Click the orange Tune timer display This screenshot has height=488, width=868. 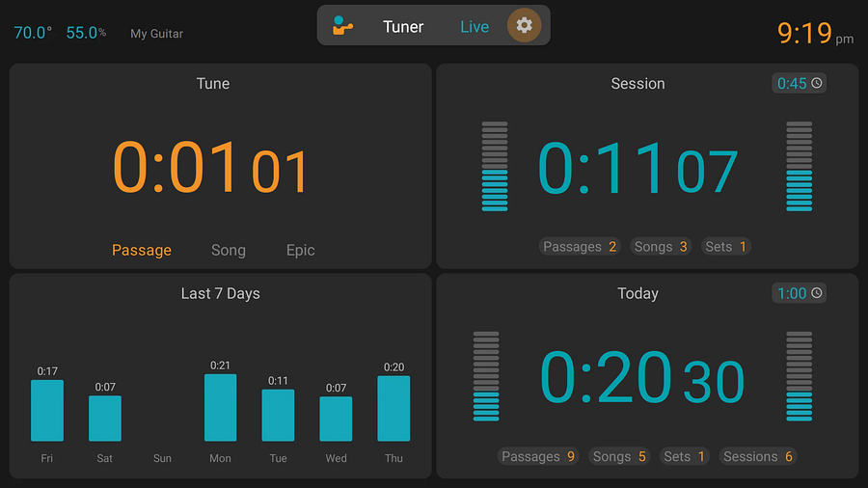coord(211,168)
